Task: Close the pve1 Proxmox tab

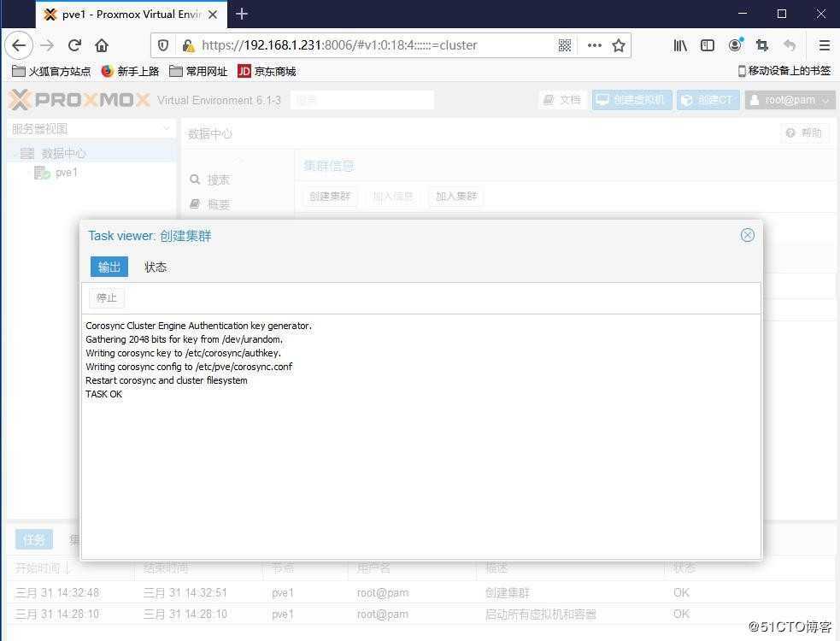Action: 213,15
